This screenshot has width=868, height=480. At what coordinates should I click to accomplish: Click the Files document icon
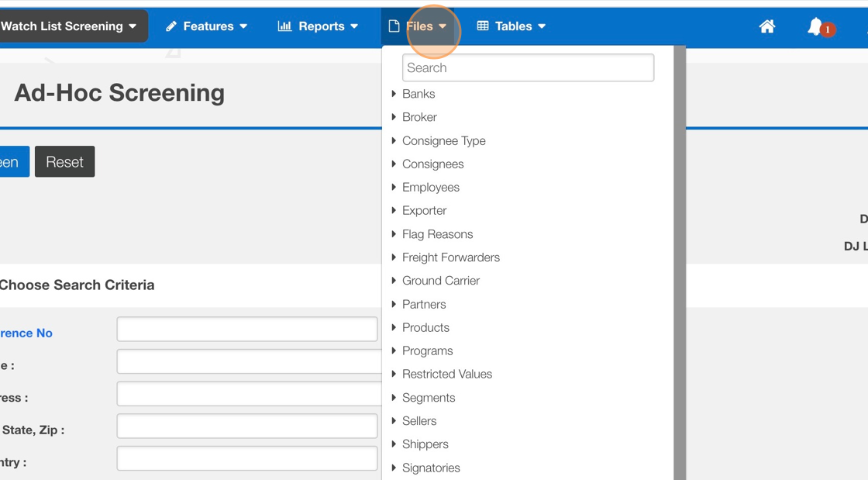coord(394,26)
